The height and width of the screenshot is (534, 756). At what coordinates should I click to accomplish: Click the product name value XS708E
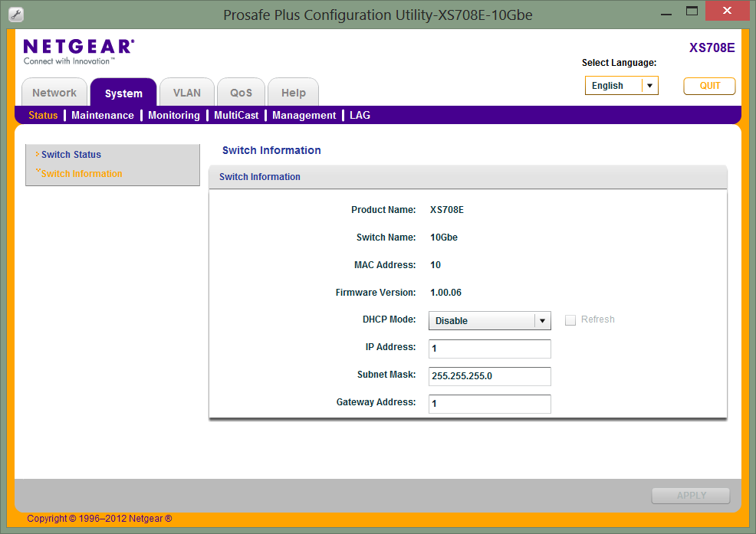click(446, 210)
